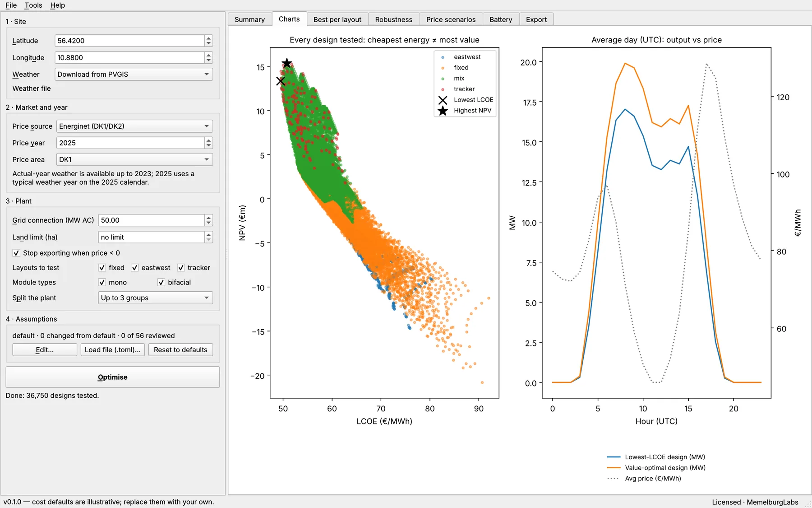Click Load file (.toml)... button
Viewport: 812px width, 508px height.
tap(113, 350)
